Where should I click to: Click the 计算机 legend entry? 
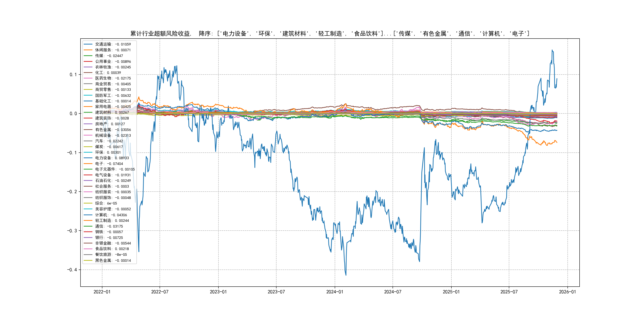pos(111,215)
